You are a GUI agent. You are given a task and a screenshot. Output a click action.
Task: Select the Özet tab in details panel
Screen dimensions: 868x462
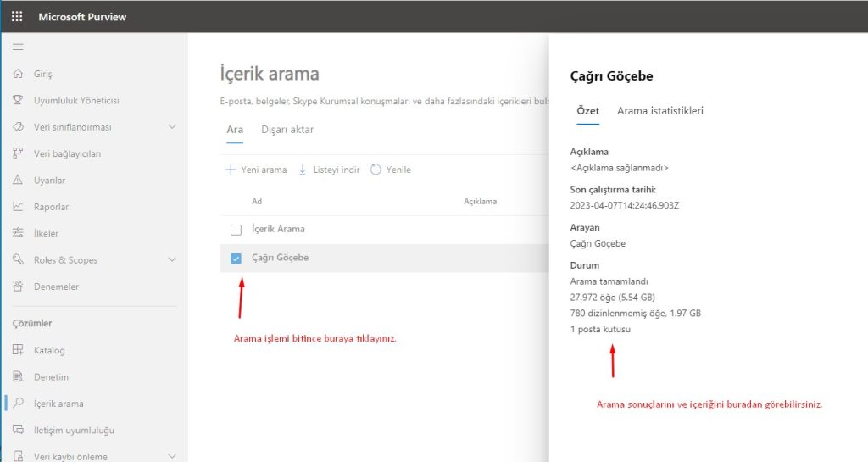(588, 111)
